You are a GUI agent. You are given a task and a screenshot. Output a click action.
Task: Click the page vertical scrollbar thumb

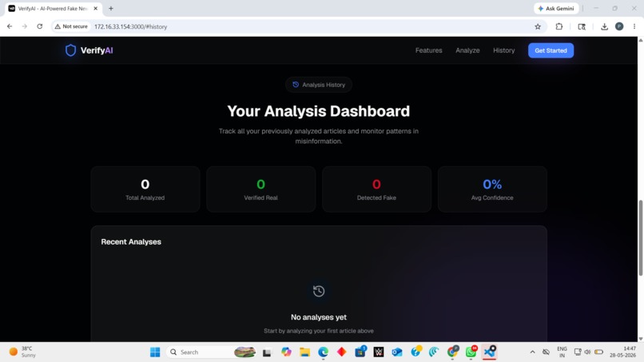point(640,237)
